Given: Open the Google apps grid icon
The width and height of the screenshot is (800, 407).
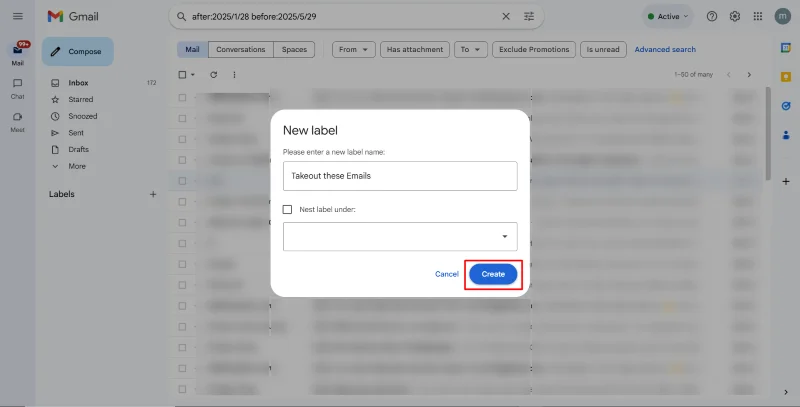Looking at the screenshot, I should pyautogui.click(x=758, y=16).
